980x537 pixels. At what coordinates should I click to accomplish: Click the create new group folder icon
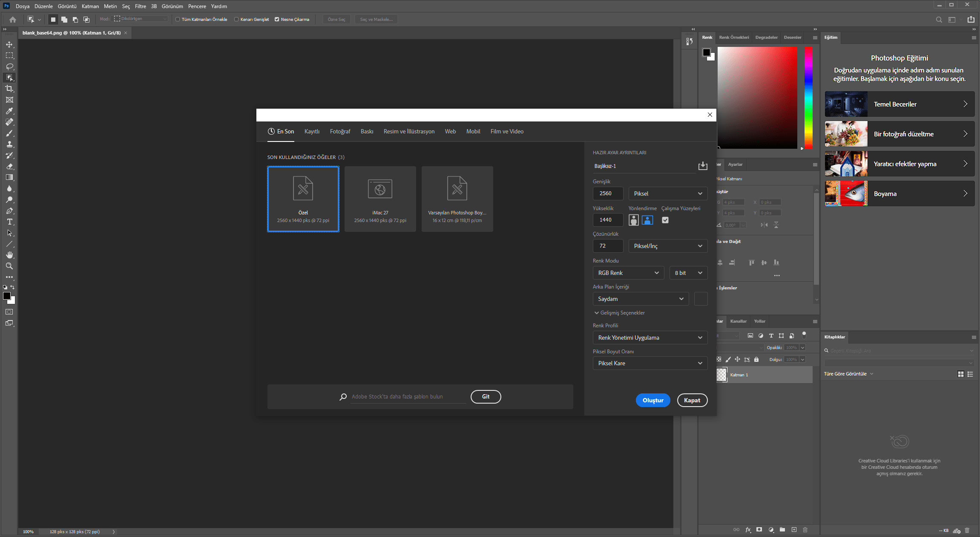pos(782,530)
